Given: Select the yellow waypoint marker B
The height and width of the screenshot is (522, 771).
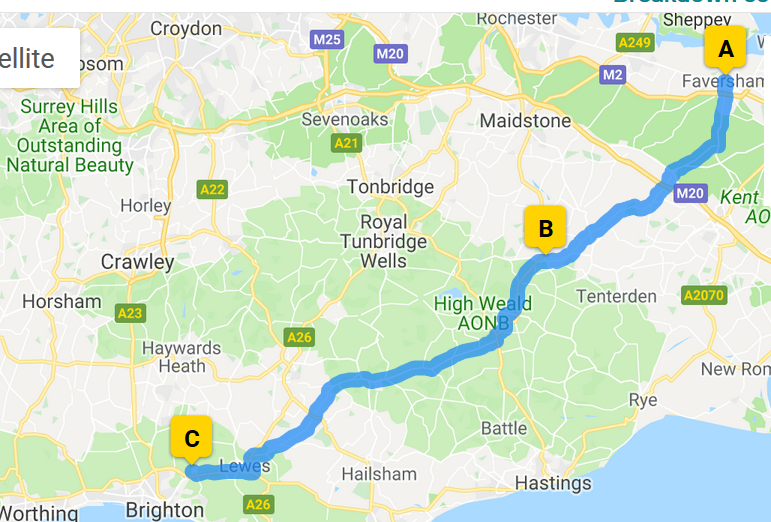Looking at the screenshot, I should pos(545,228).
